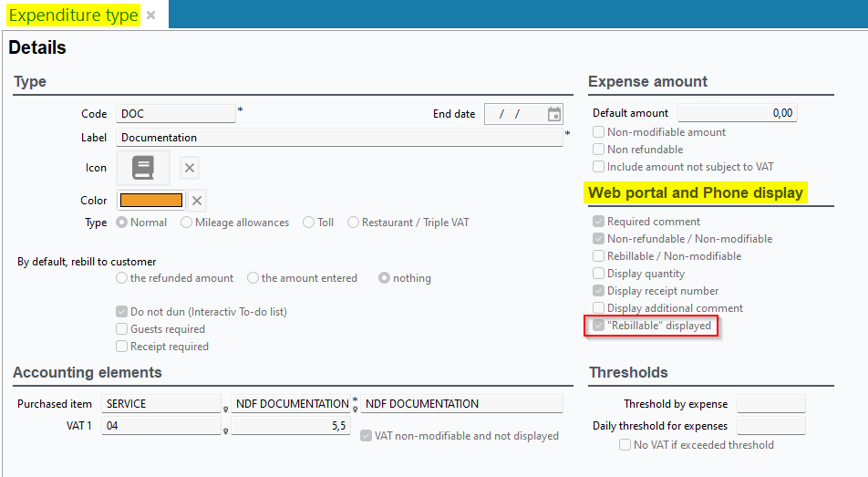This screenshot has width=868, height=477.
Task: Open lookup for NDF DOCUMENTATION code field
Action: [355, 409]
